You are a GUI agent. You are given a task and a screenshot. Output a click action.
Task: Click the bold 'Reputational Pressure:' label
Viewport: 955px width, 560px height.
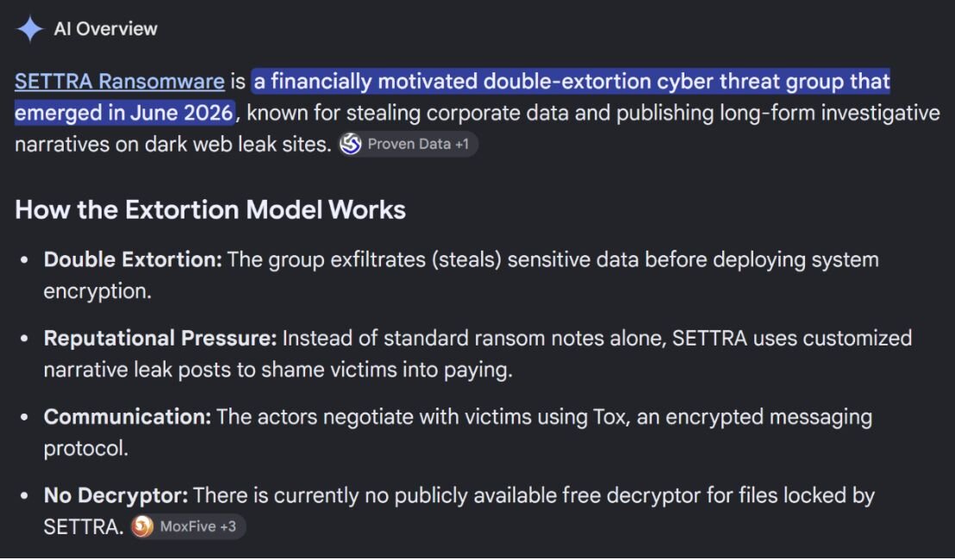160,339
